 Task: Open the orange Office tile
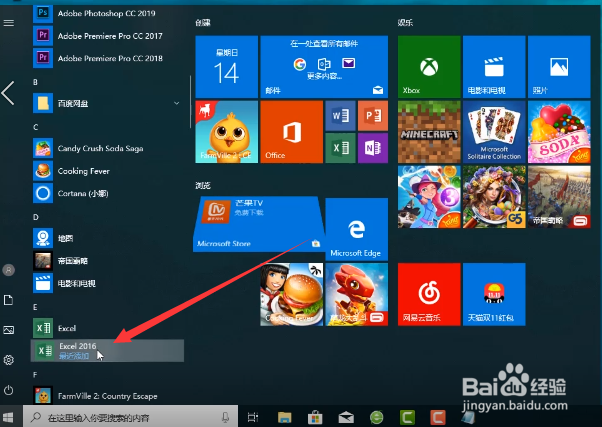(291, 132)
